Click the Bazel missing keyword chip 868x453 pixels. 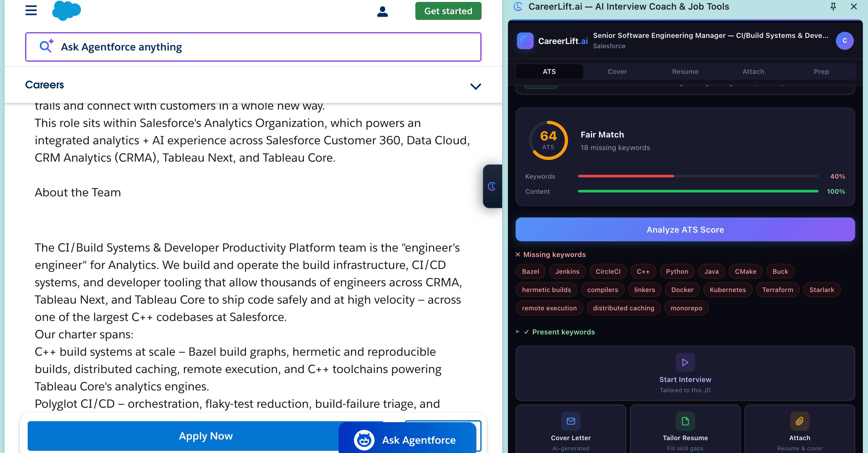tap(530, 271)
